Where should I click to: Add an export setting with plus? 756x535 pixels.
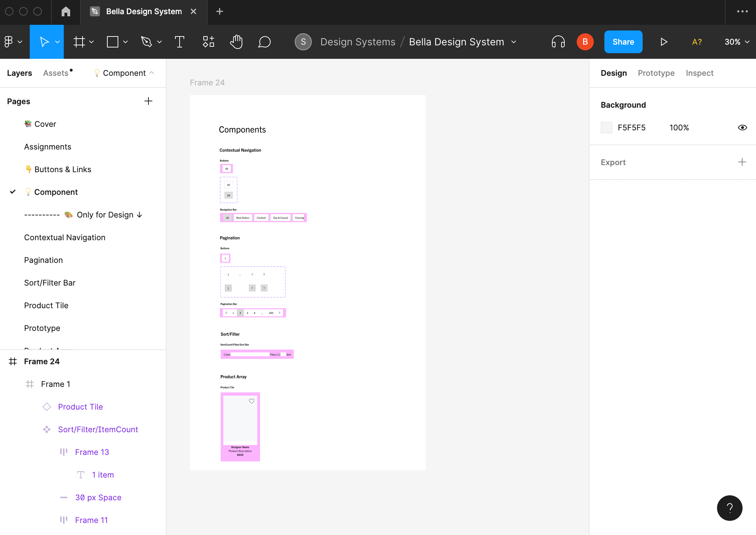[742, 162]
